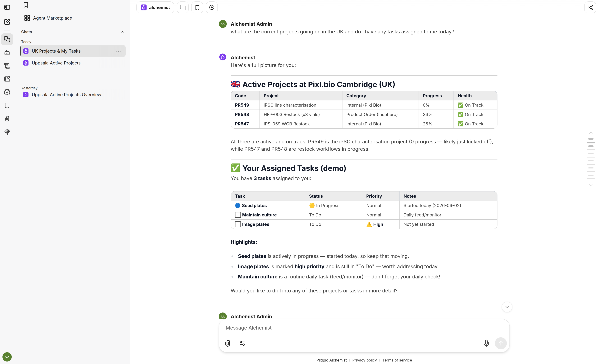This screenshot has height=364, width=598.
Task: Click the message outline down arrow
Action: 591,185
